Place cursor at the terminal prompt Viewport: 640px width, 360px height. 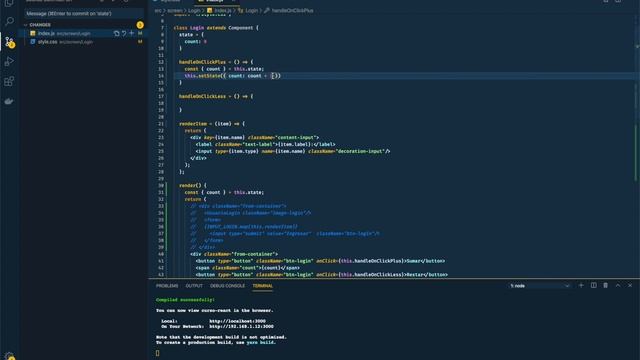coord(158,353)
